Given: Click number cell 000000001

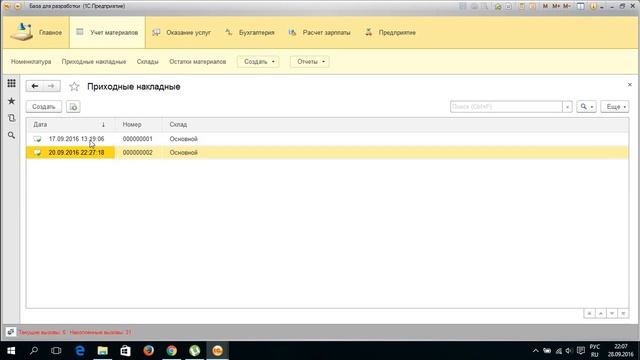Looking at the screenshot, I should click(138, 139).
